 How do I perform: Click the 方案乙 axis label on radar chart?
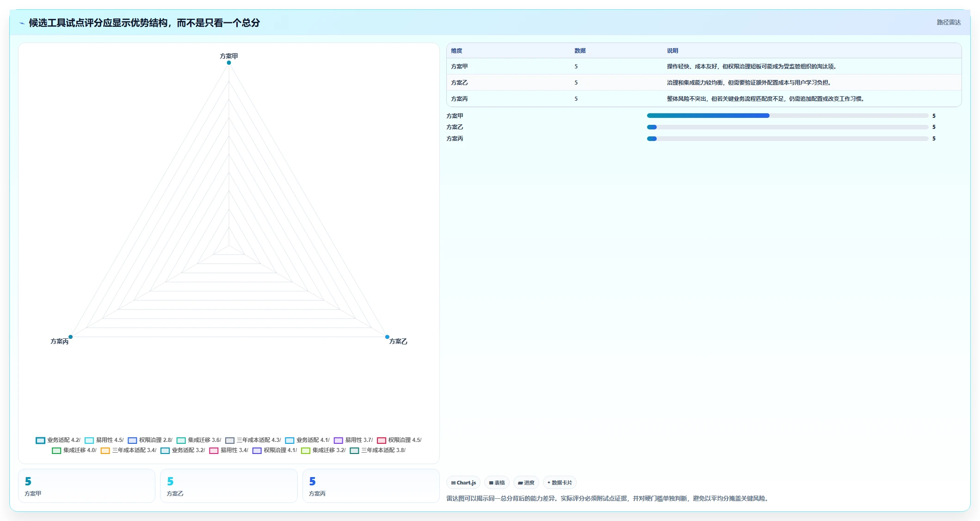pyautogui.click(x=398, y=341)
